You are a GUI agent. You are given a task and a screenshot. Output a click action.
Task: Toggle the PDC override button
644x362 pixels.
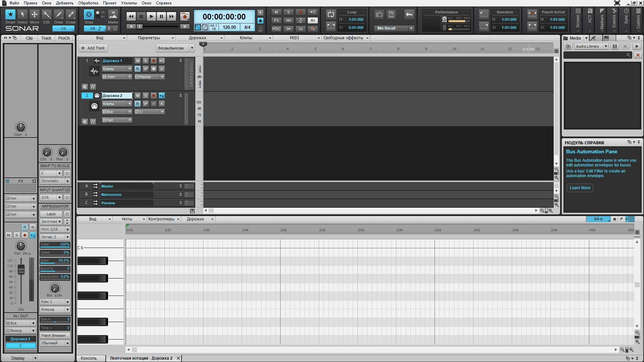pyautogui.click(x=276, y=29)
